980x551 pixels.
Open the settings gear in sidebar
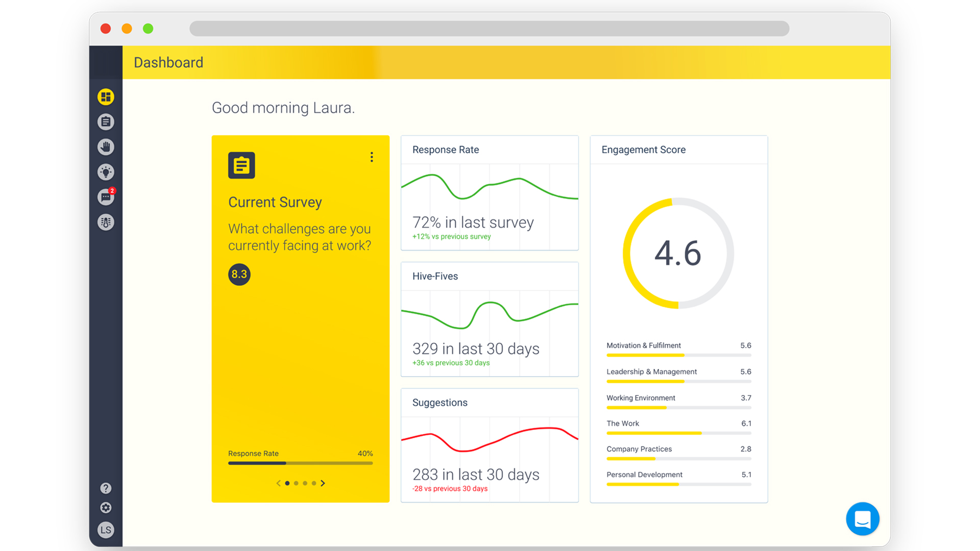click(x=106, y=508)
